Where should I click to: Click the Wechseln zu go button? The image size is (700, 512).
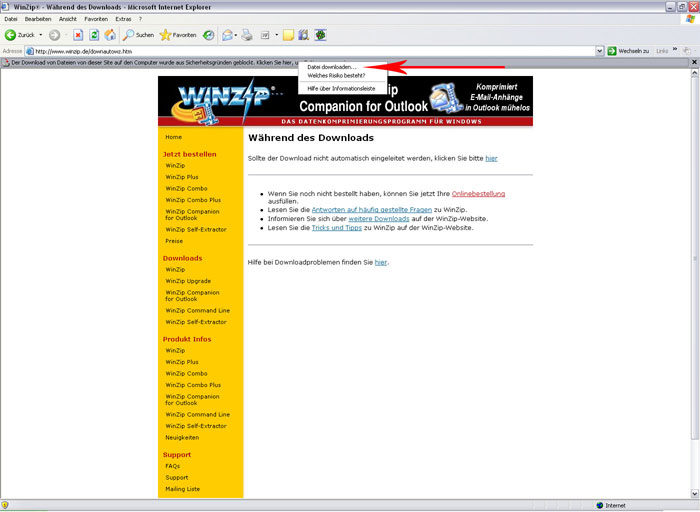click(628, 51)
